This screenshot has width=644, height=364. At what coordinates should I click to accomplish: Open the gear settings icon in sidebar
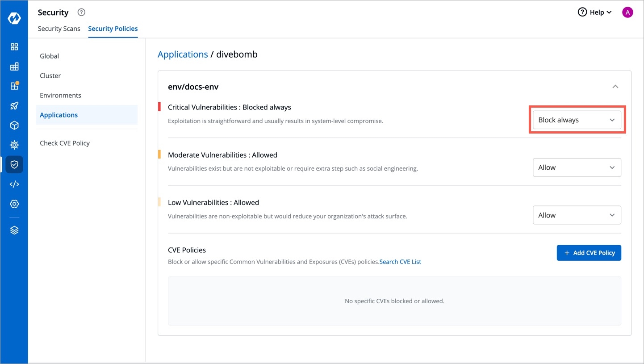pyautogui.click(x=14, y=204)
